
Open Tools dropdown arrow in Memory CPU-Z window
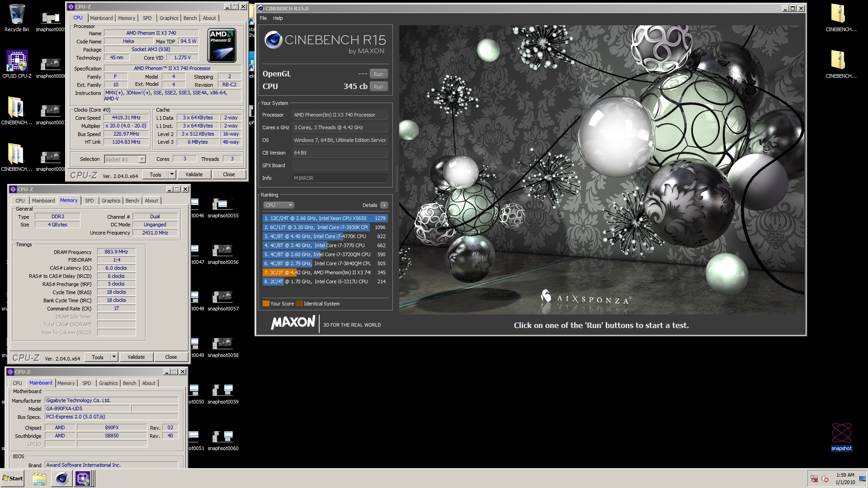point(114,357)
